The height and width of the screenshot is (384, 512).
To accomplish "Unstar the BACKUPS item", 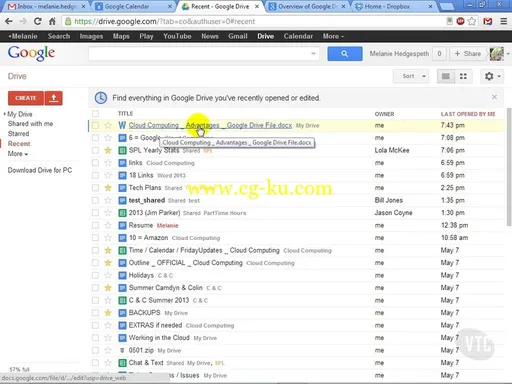I will (108, 313).
